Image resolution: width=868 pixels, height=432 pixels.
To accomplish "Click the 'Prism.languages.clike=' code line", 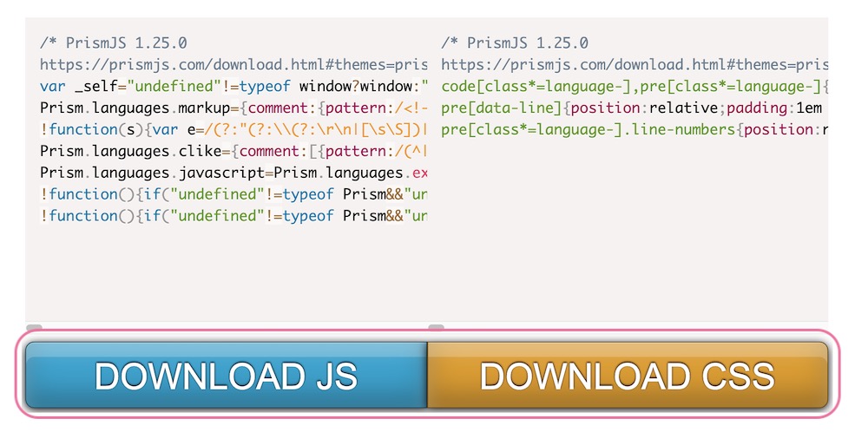I will tap(233, 151).
